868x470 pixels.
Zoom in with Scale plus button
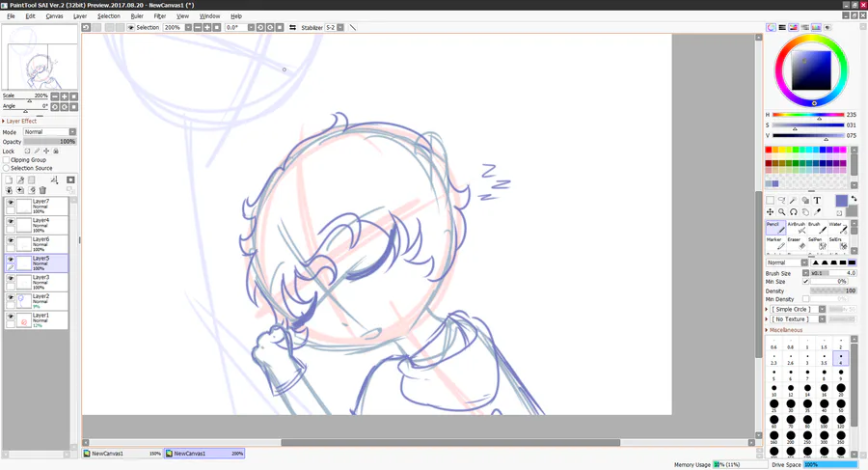coord(65,97)
